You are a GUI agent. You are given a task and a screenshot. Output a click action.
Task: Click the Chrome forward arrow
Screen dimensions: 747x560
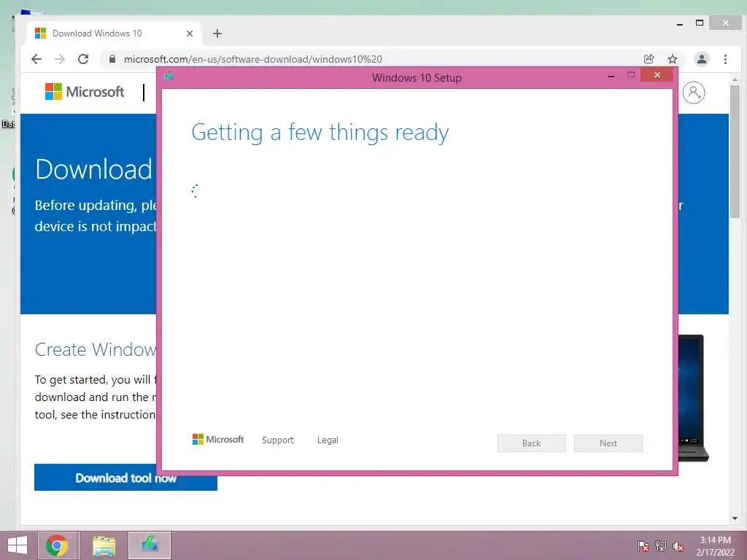coord(60,59)
